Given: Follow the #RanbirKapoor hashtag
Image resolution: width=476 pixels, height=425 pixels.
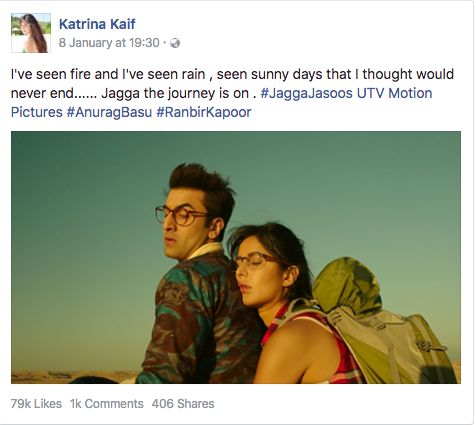Looking at the screenshot, I should click(x=204, y=112).
